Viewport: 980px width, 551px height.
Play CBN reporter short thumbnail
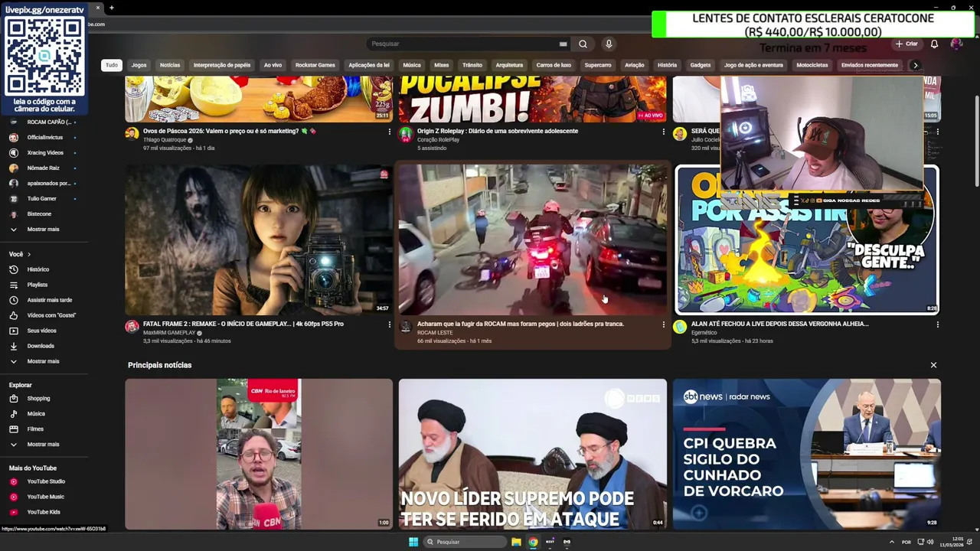coord(259,454)
